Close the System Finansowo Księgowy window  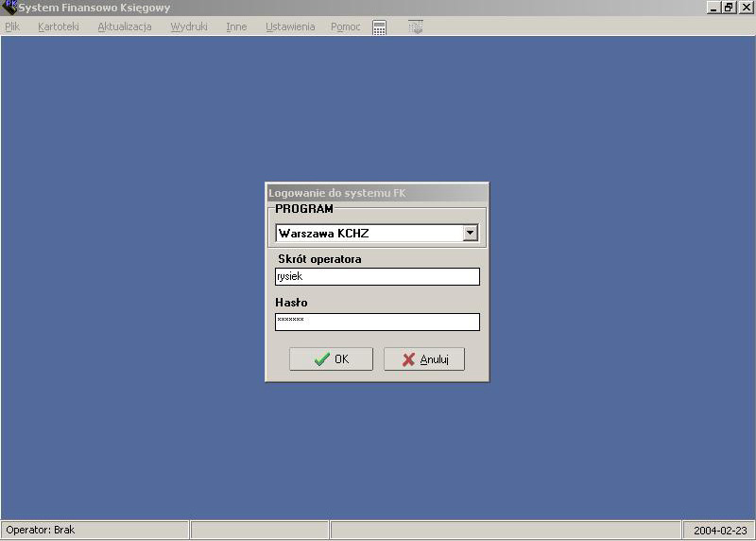pos(747,8)
